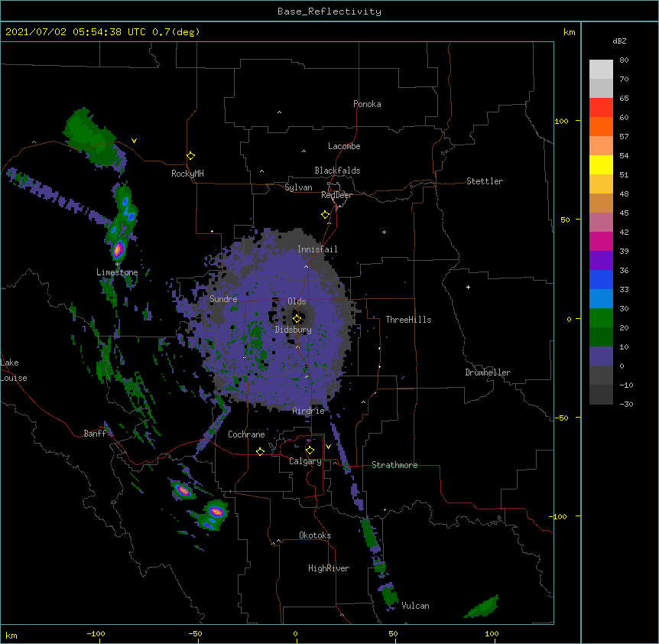Click the Stettler city label
This screenshot has height=644, width=659.
485,181
